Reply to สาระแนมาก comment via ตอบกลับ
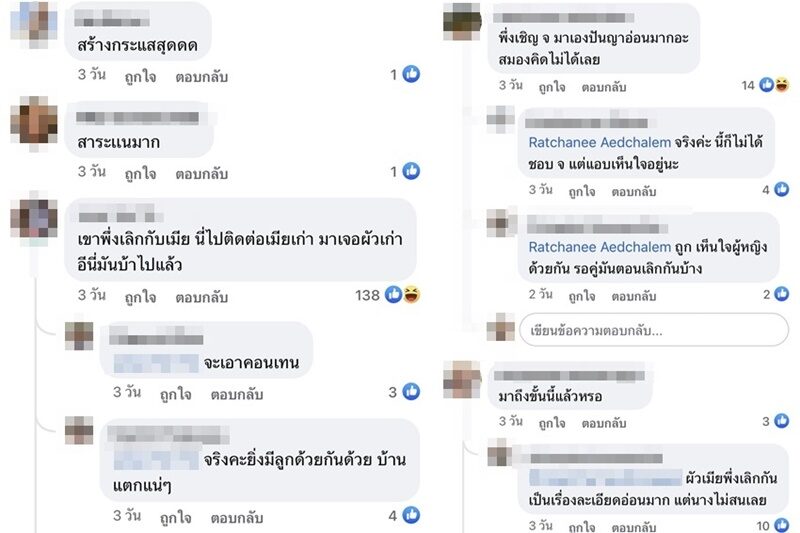Viewport: 800px width, 533px height. (202, 173)
